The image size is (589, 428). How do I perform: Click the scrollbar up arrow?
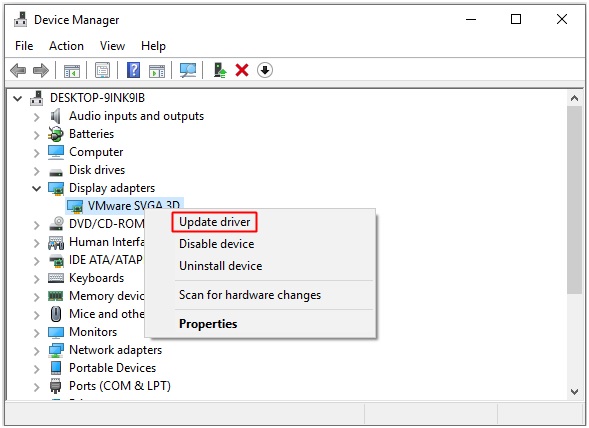click(x=574, y=98)
